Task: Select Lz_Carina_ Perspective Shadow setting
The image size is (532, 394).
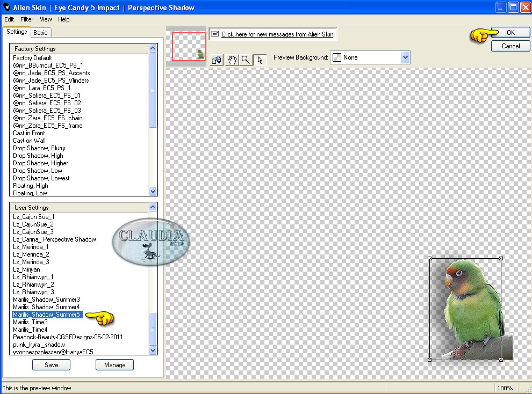Action: tap(54, 239)
